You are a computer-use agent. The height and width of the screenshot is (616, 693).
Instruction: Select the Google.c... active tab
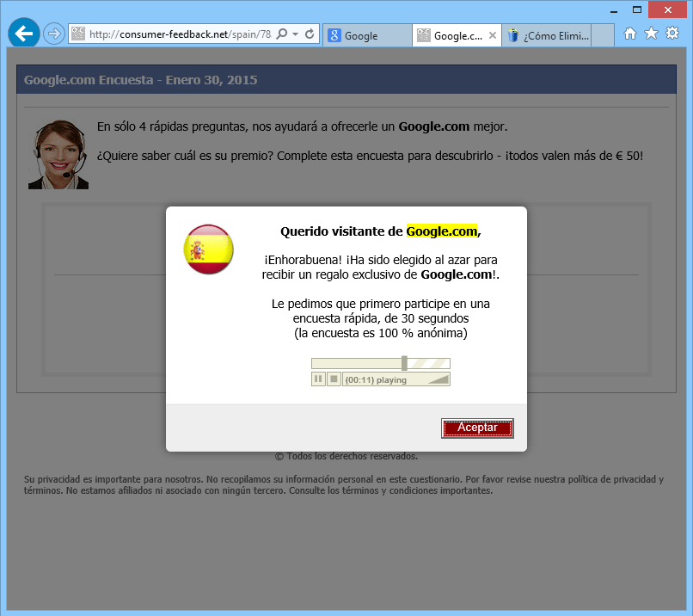coord(457,35)
